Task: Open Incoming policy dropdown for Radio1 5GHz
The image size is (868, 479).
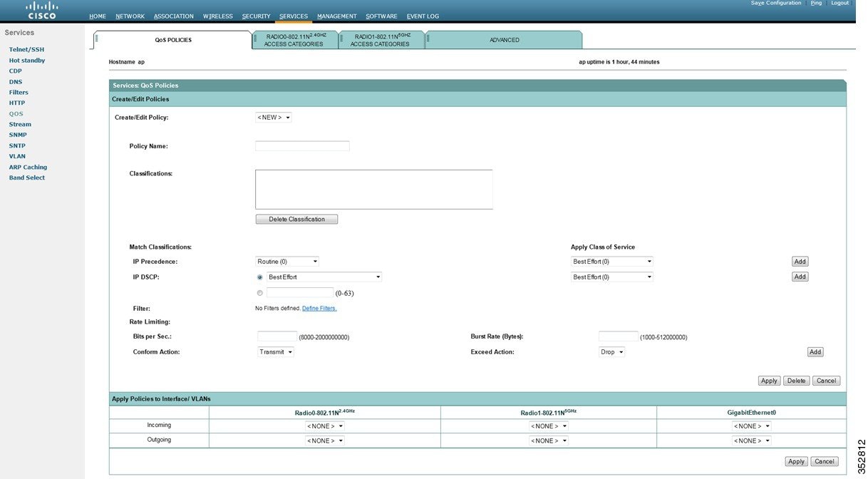Action: click(549, 426)
